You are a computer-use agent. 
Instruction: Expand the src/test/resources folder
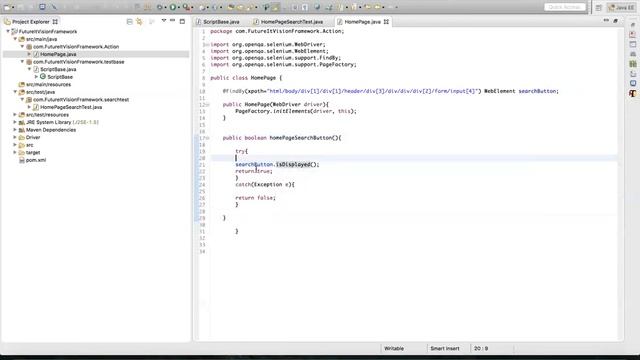coord(15,115)
